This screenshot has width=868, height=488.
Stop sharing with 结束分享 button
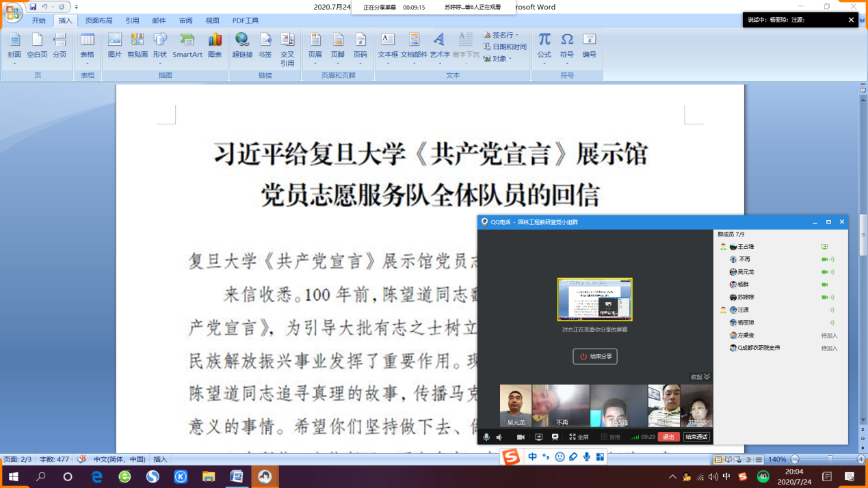595,356
